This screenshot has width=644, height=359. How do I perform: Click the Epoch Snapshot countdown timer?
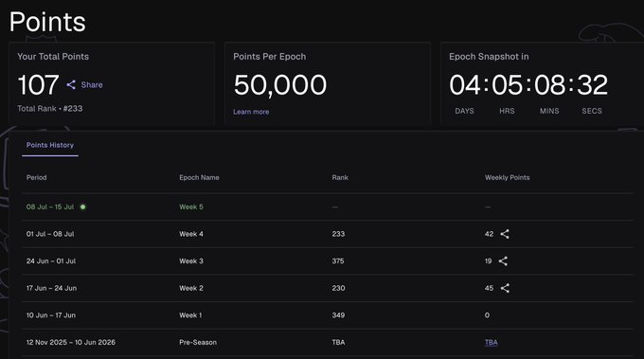pyautogui.click(x=528, y=85)
